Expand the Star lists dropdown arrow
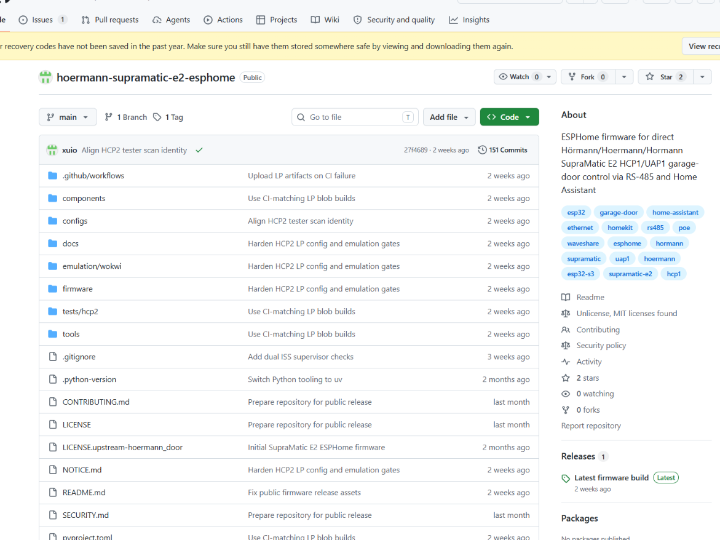Image resolution: width=720 pixels, height=540 pixels. (x=702, y=77)
